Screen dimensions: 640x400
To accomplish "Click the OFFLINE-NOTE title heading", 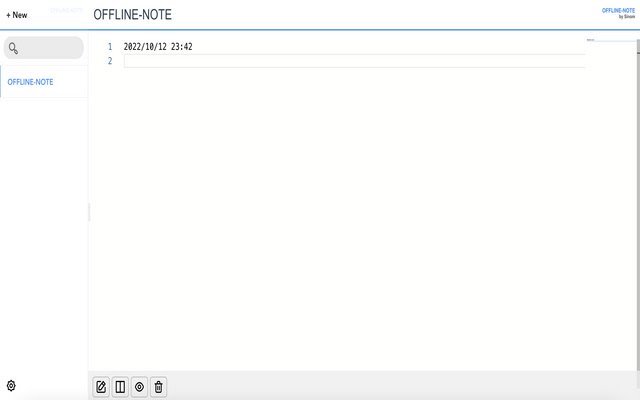I will click(x=132, y=15).
